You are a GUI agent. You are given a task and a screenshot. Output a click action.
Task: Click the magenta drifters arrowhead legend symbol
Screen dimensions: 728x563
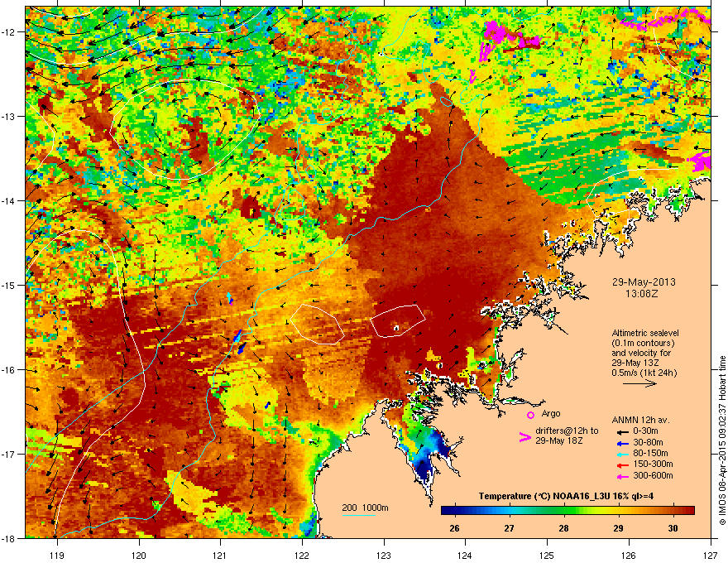[x=524, y=437]
